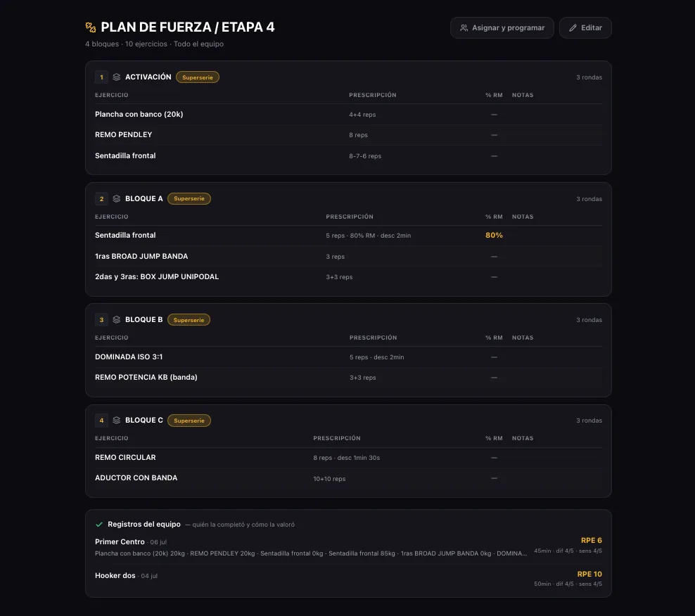The width and height of the screenshot is (695, 616).
Task: Click the layers icon next to BLOQUE B
Action: point(117,319)
